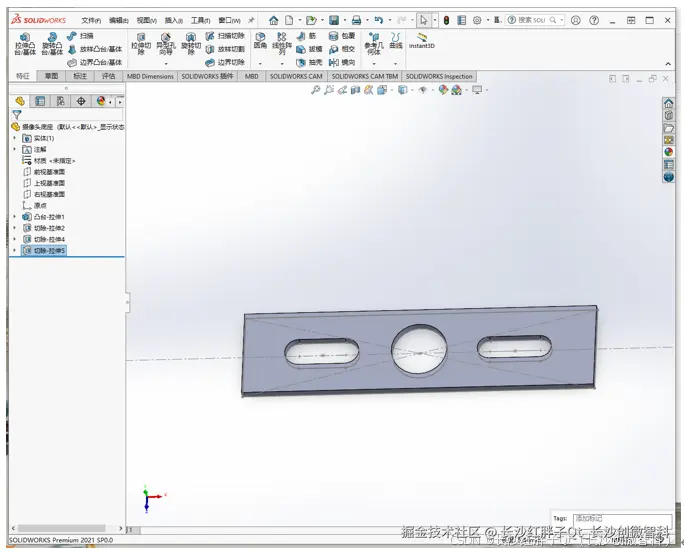The height and width of the screenshot is (554, 684).
Task: Click the Undo arrow icon
Action: click(x=379, y=20)
